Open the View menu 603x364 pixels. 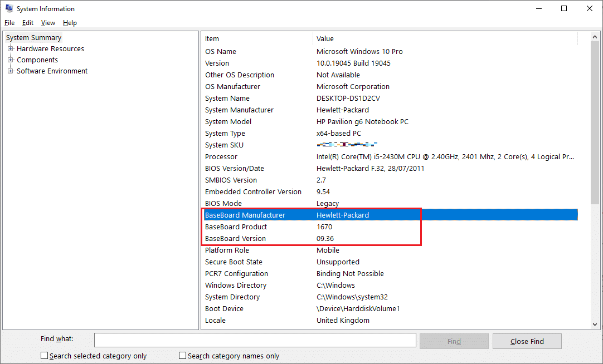click(48, 23)
